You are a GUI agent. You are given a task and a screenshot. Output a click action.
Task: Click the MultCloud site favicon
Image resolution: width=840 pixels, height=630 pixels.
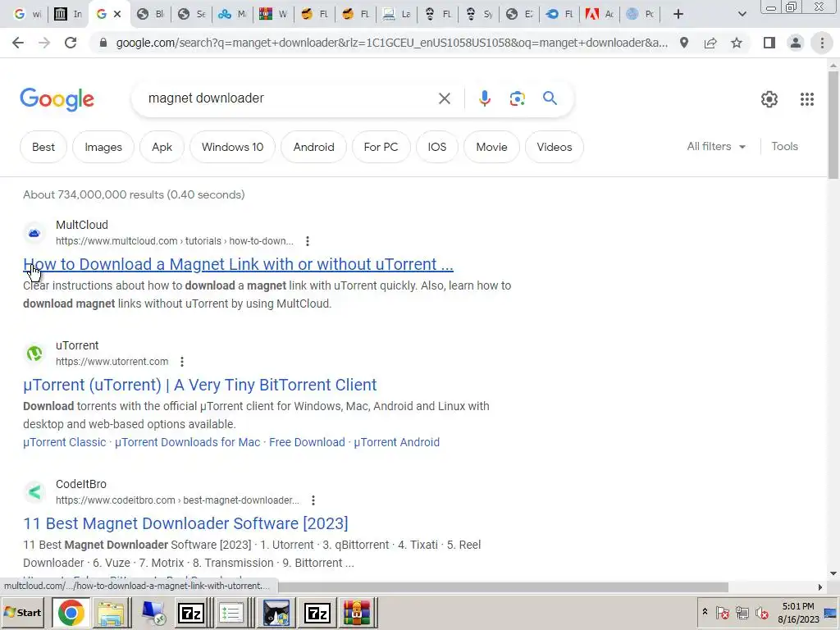[34, 233]
